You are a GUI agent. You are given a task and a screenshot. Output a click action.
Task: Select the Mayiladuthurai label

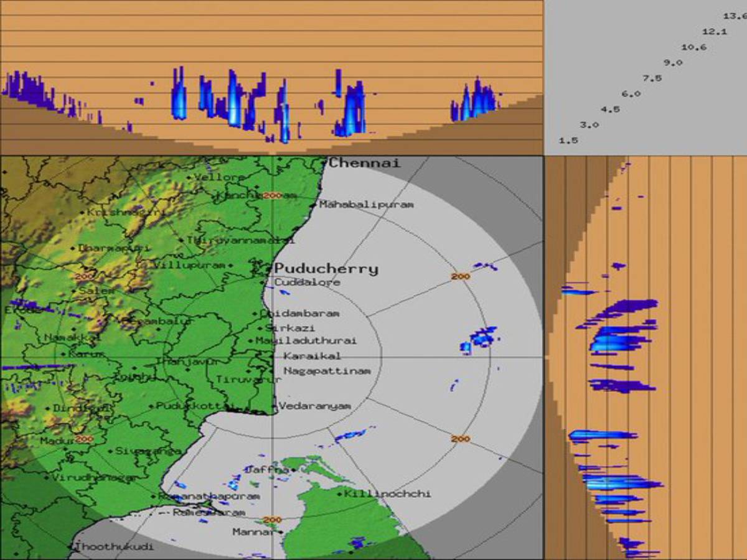(x=306, y=341)
